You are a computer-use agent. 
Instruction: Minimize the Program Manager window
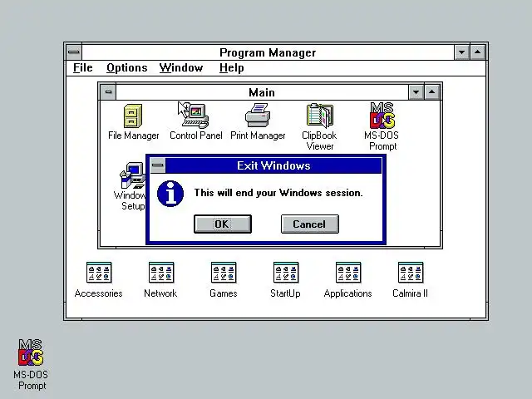point(462,52)
